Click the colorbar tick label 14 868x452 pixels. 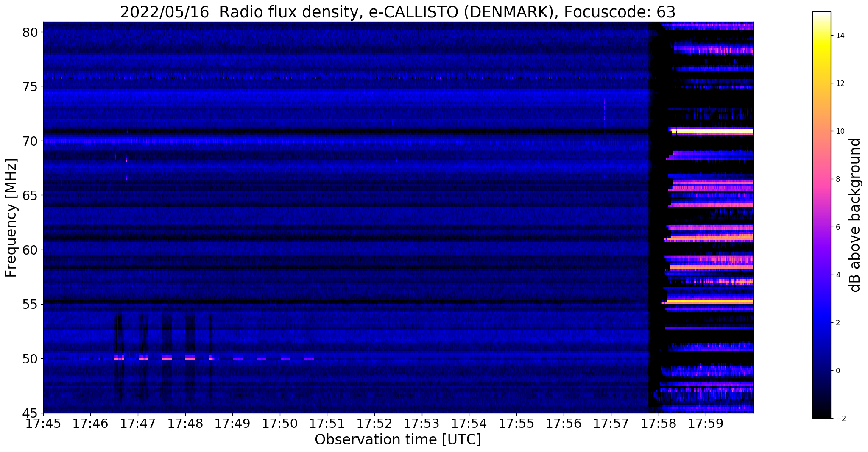tap(840, 36)
